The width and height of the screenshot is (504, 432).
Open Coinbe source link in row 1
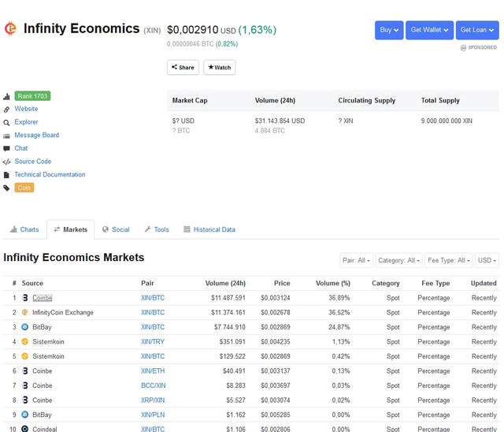click(x=42, y=298)
